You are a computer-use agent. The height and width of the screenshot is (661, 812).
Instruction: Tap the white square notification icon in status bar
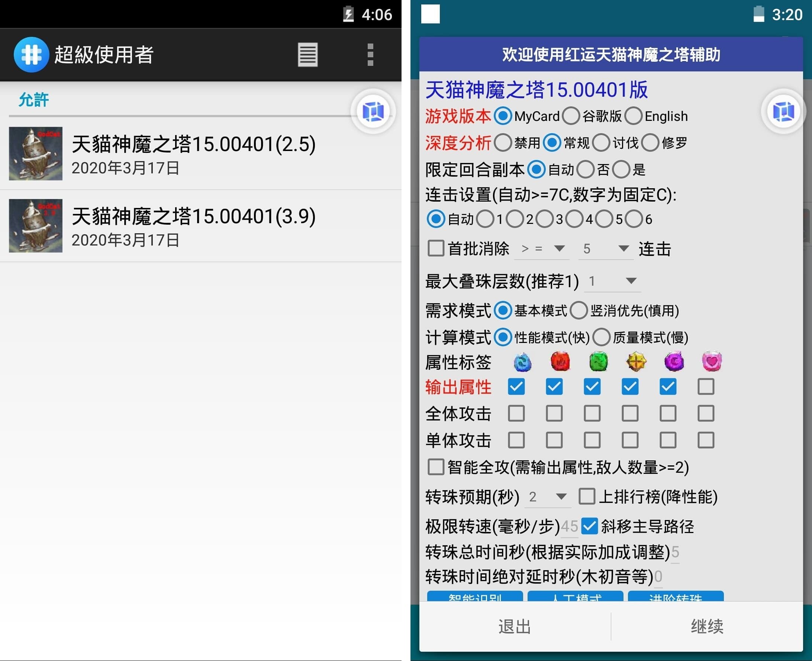pyautogui.click(x=430, y=14)
